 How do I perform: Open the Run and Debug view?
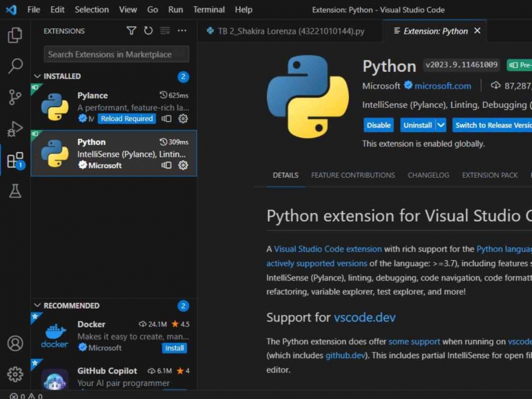15,129
